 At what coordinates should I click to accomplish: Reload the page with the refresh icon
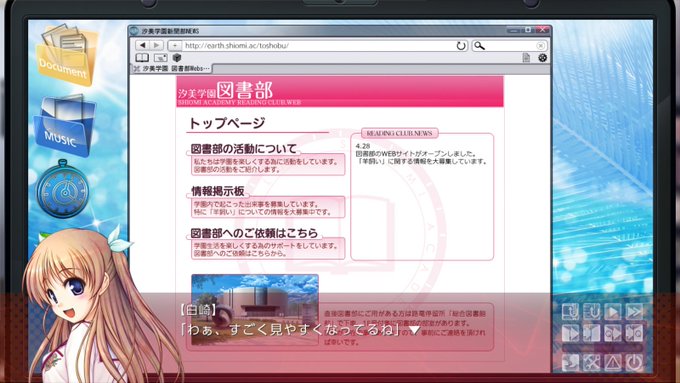click(461, 46)
